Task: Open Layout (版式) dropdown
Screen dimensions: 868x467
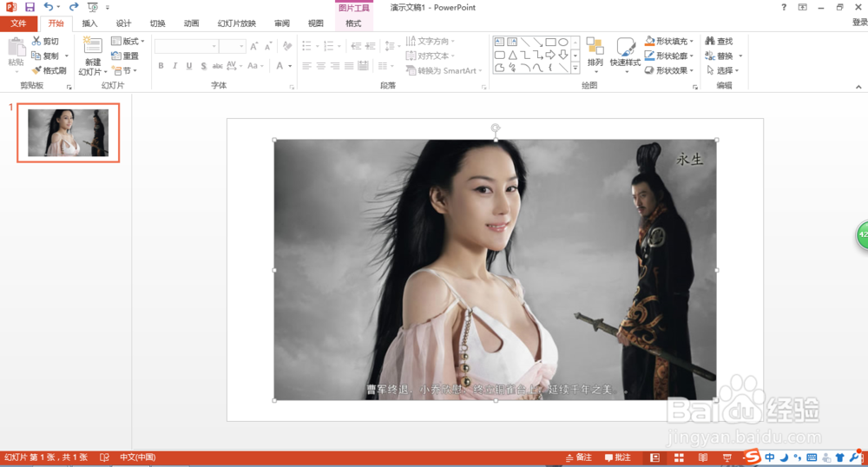Action: pos(128,41)
